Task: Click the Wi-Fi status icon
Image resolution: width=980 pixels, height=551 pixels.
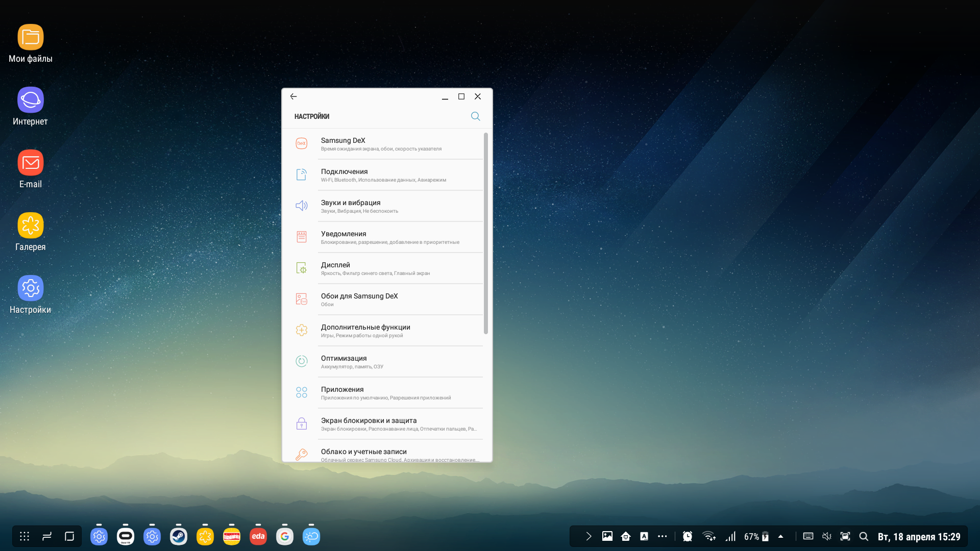Action: [x=708, y=536]
